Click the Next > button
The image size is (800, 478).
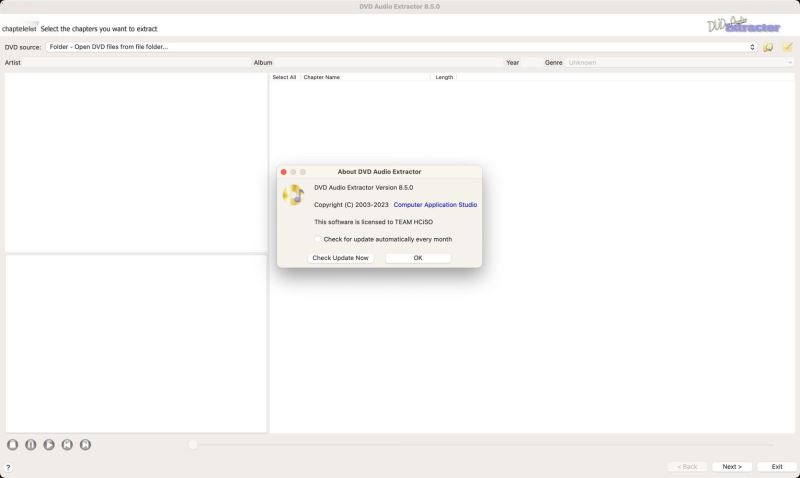coord(732,467)
